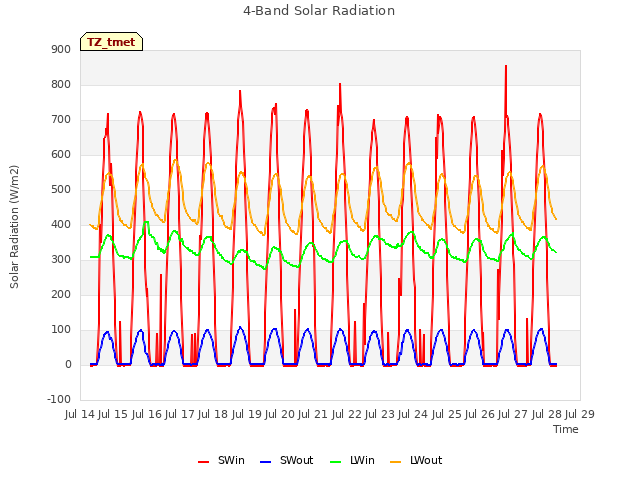
Task: Click the Jul 15 x-axis label
Action: [113, 414]
